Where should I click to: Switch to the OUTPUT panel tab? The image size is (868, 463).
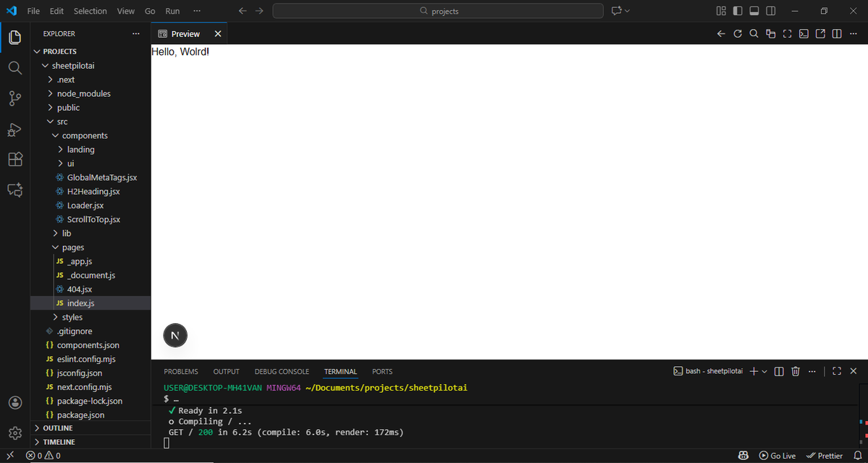tap(227, 371)
